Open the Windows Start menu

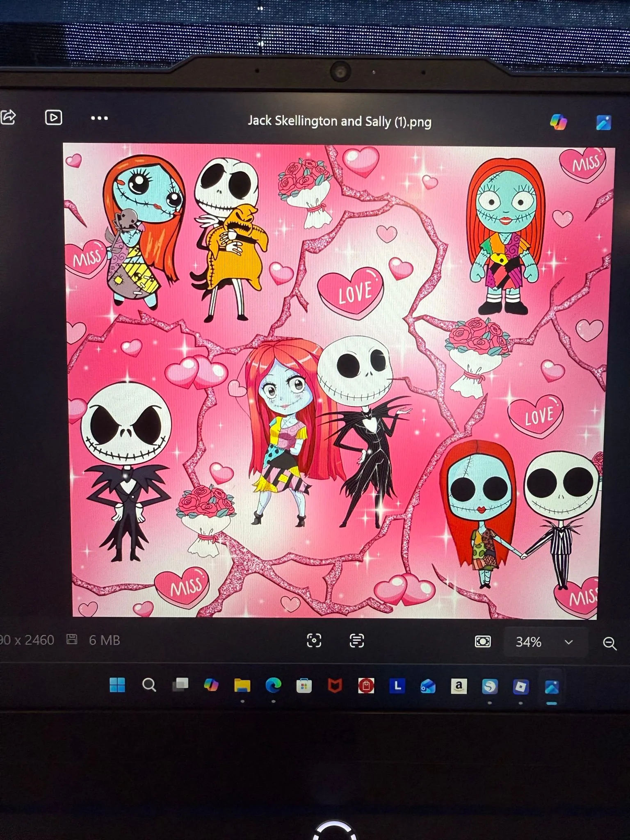[x=117, y=685]
